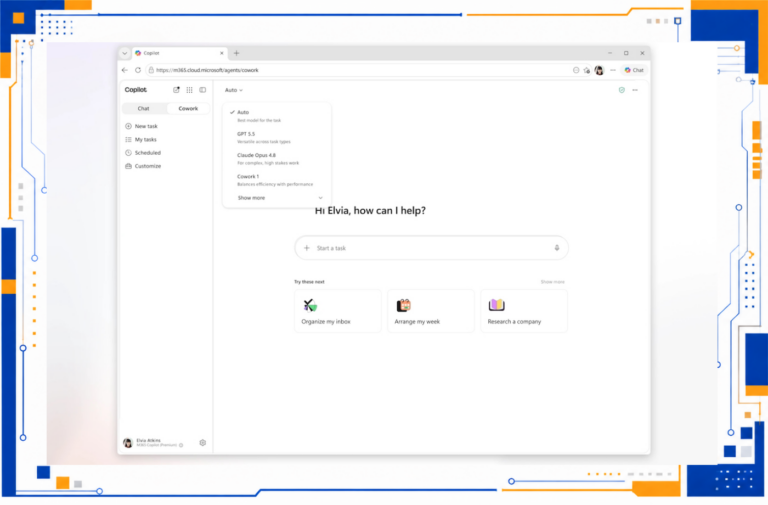Click the new chat compose icon
Screen dimensions: 768x505
coord(176,90)
